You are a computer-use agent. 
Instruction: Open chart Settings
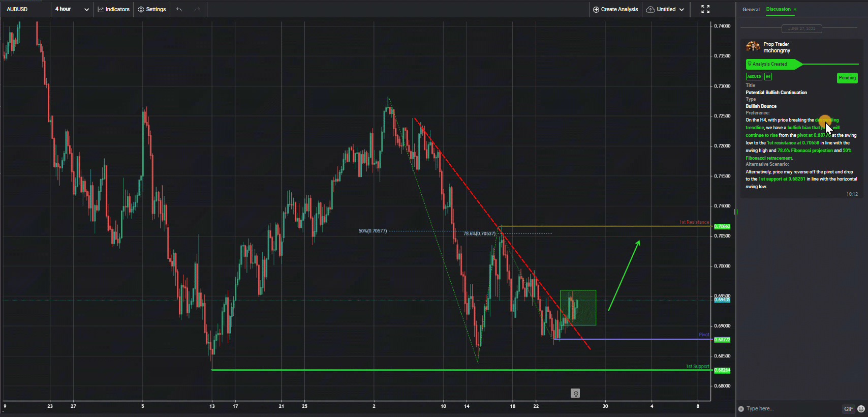click(152, 9)
